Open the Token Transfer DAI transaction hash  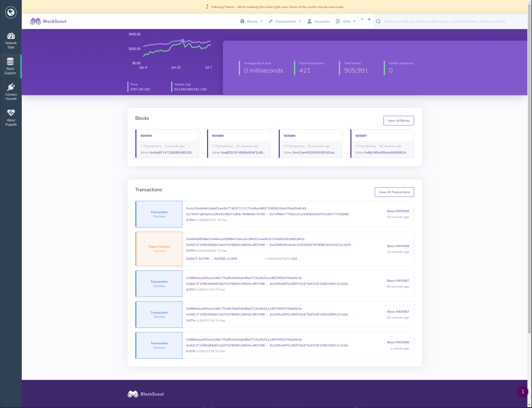point(245,239)
